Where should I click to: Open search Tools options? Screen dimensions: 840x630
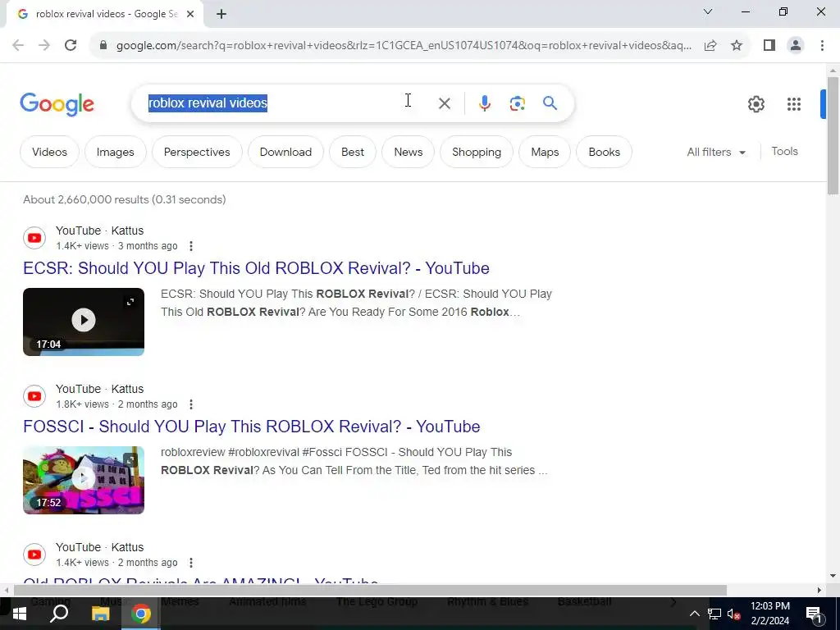(x=784, y=152)
